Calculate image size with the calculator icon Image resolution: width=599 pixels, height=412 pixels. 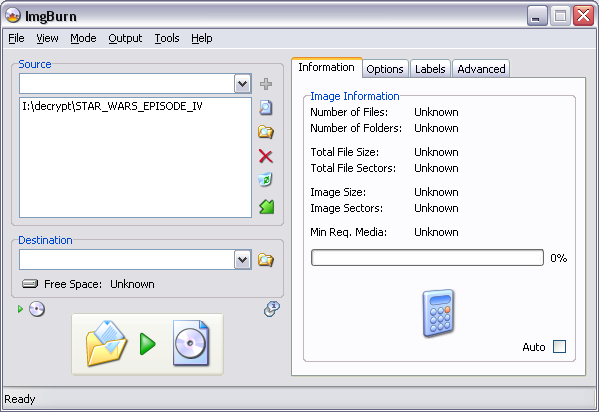[x=438, y=313]
